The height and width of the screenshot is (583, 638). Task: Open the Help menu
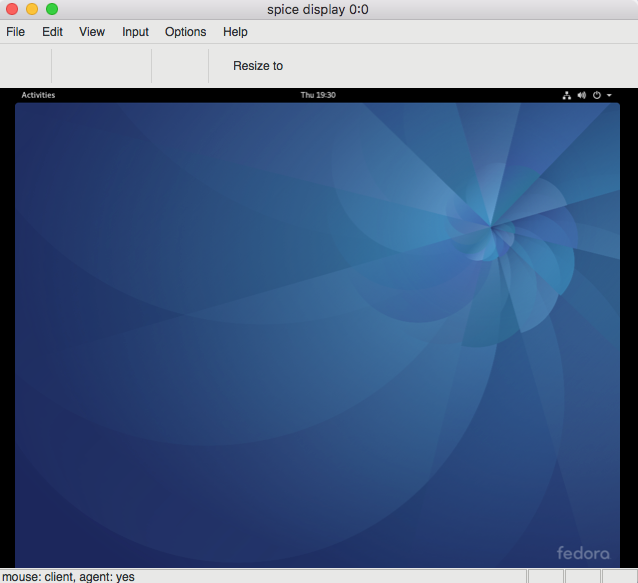235,32
